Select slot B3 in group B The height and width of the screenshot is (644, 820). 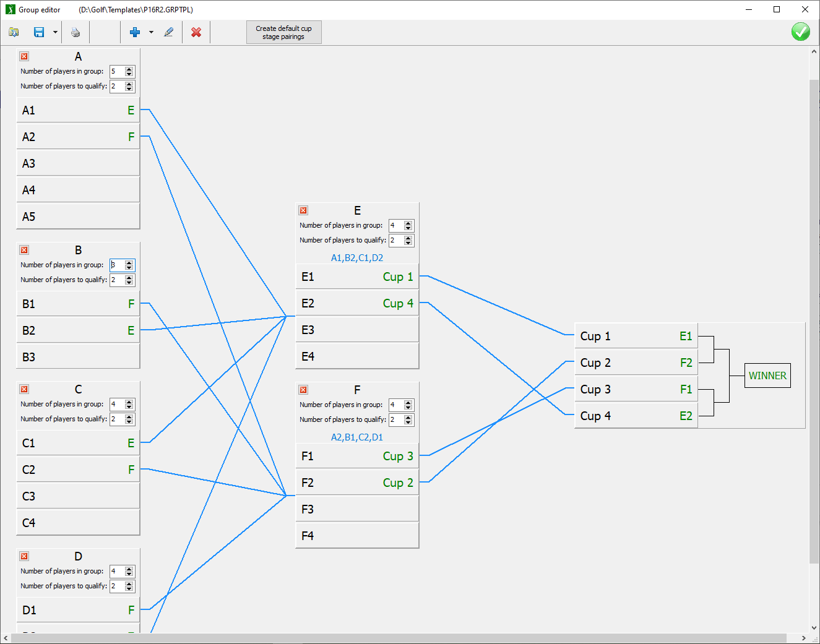[78, 357]
